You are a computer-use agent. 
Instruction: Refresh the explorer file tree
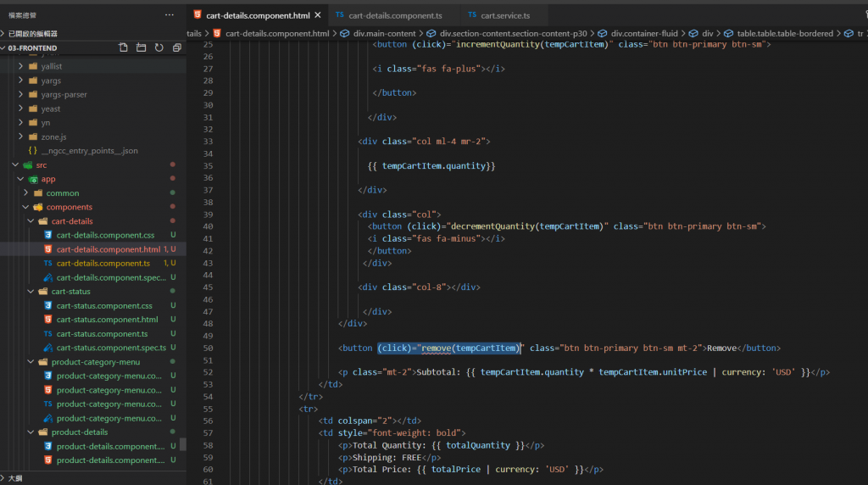(159, 47)
